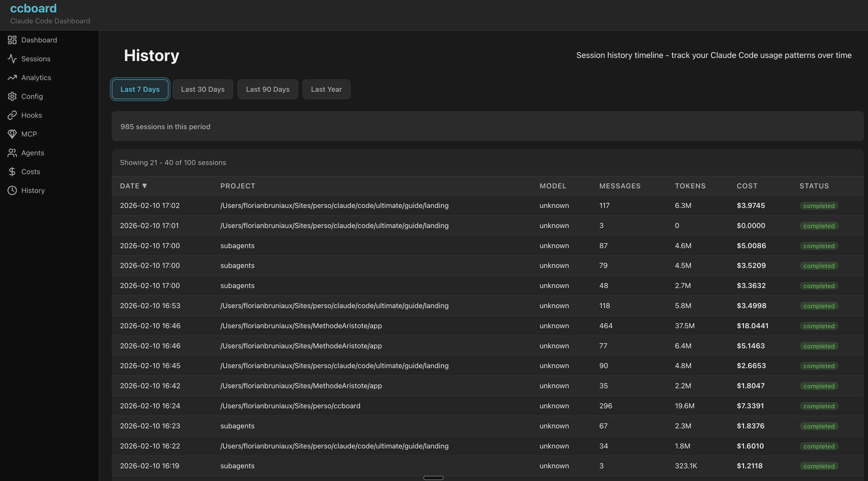Click the completed badge on the $18.0441 row
Screen dimensions: 868x481
(819, 326)
